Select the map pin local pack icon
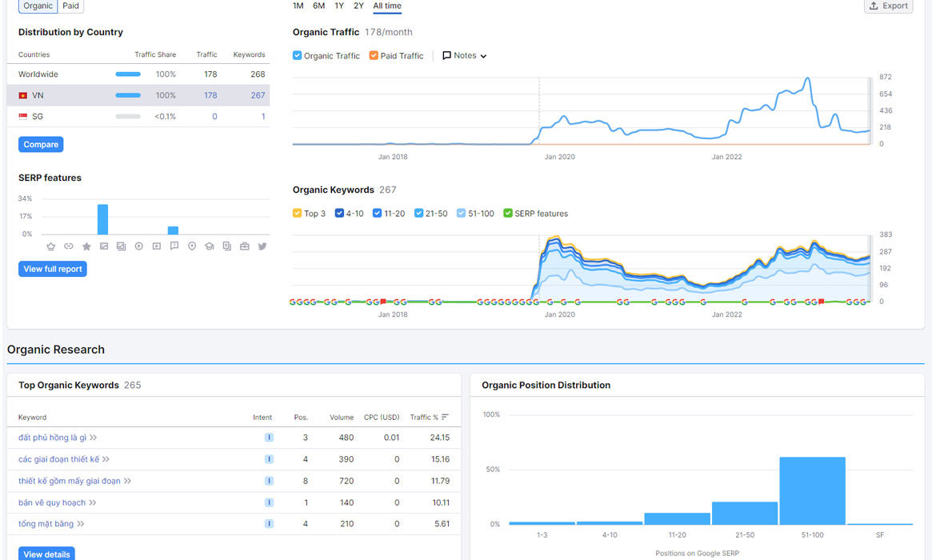 [x=192, y=246]
